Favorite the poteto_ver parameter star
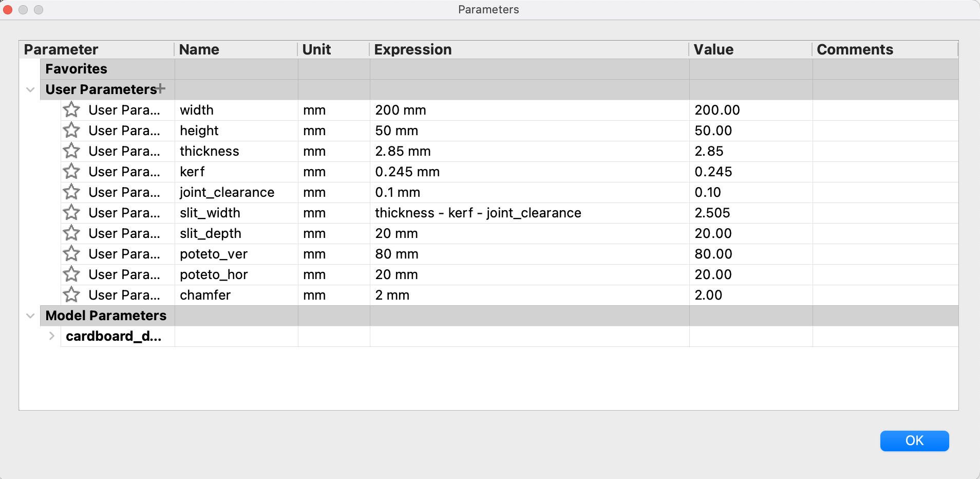980x479 pixels. [71, 254]
